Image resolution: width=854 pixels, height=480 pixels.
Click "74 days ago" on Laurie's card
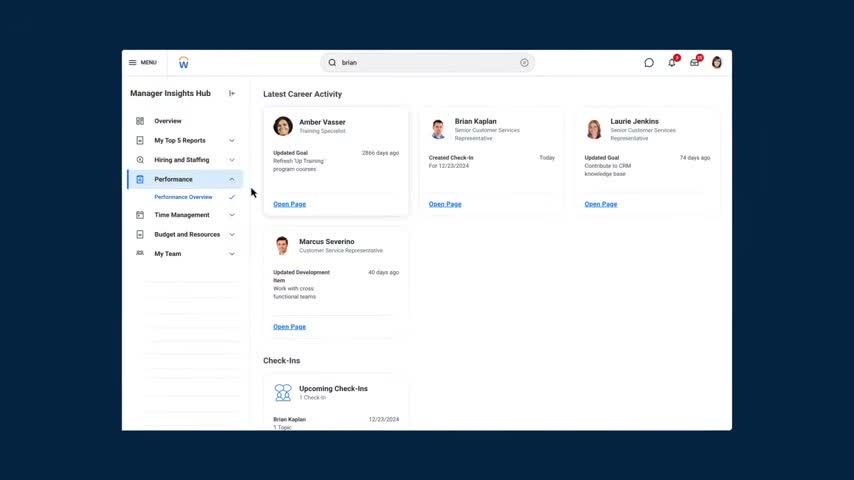(694, 157)
